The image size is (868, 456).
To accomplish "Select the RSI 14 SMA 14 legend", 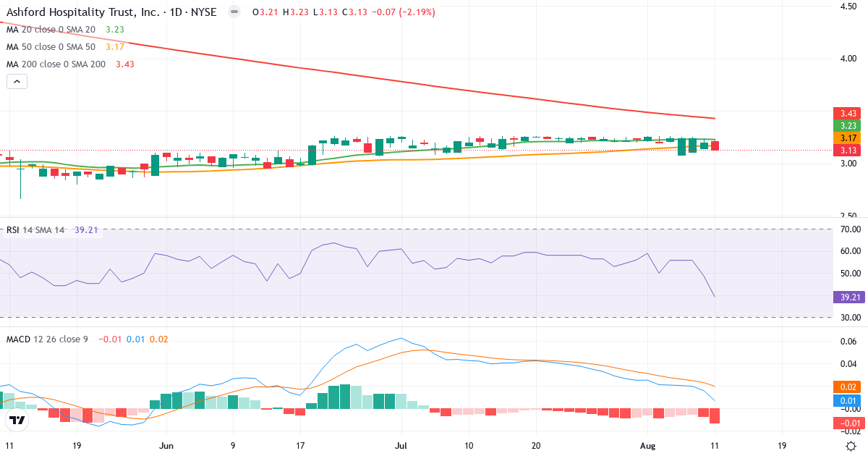I will pyautogui.click(x=51, y=230).
